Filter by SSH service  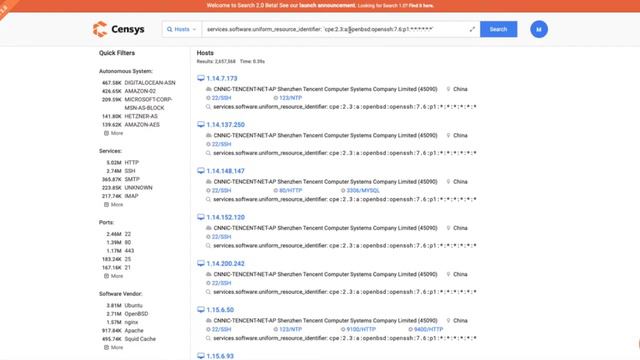point(130,171)
